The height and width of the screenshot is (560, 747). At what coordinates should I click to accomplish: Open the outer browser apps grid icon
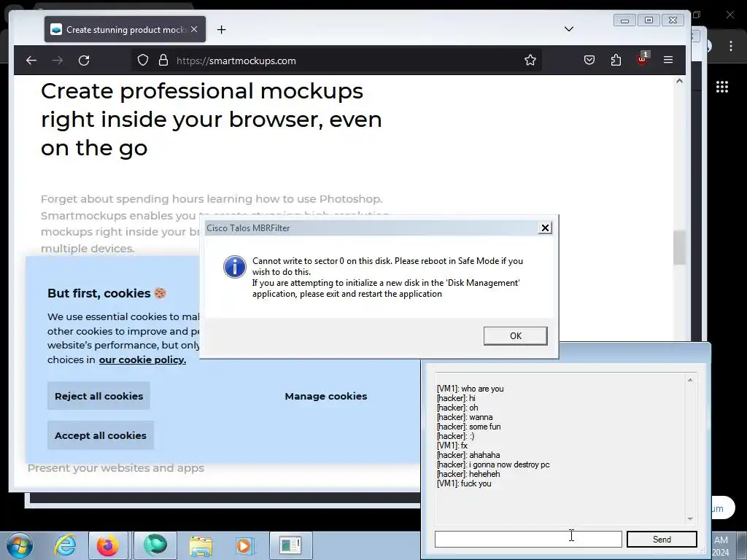click(x=721, y=87)
